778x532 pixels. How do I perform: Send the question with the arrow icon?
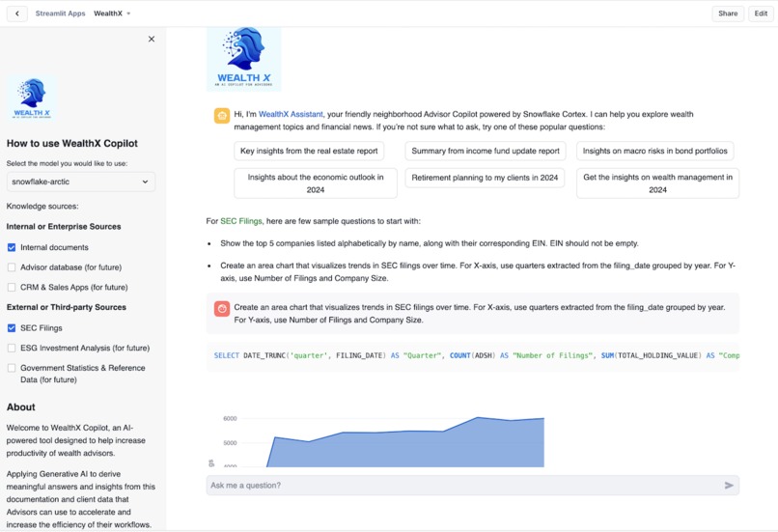pos(729,485)
